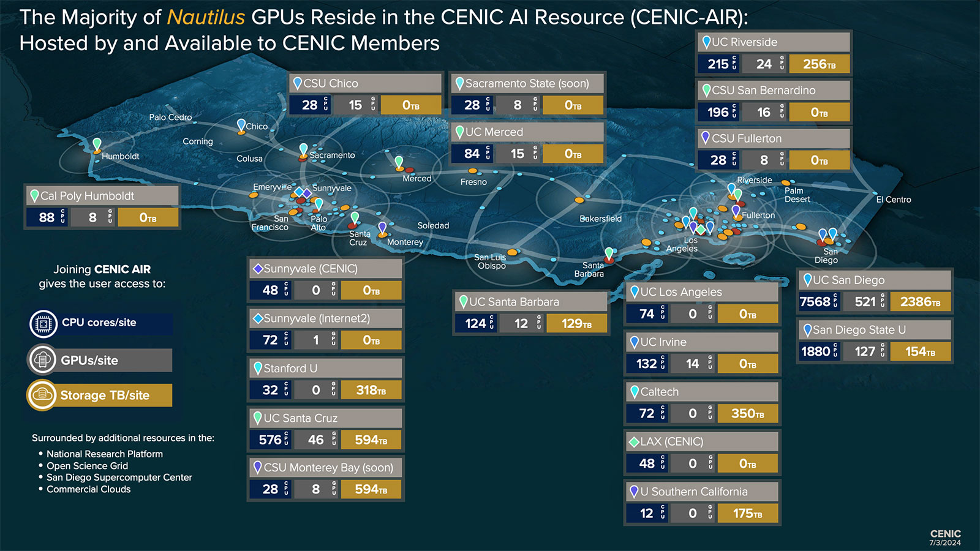The width and height of the screenshot is (980, 551).
Task: Click the pin icon in CSU San Bernardino card
Action: coord(706,91)
